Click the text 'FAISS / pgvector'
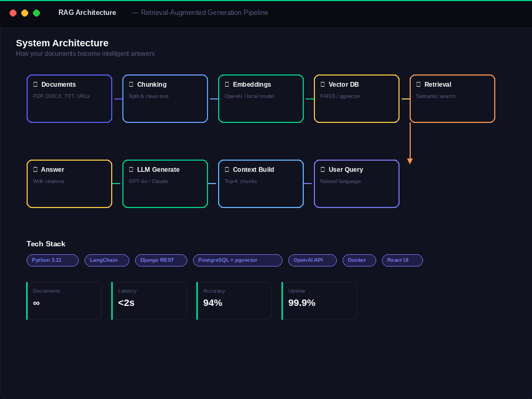 point(340,96)
